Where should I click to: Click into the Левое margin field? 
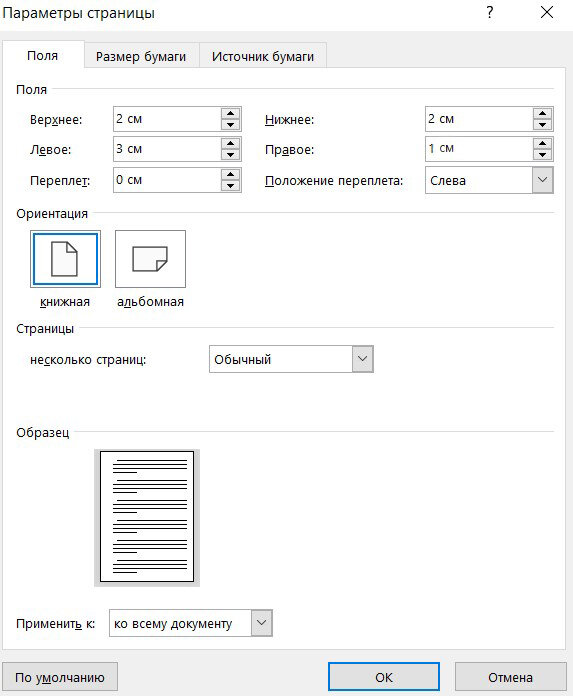point(167,149)
